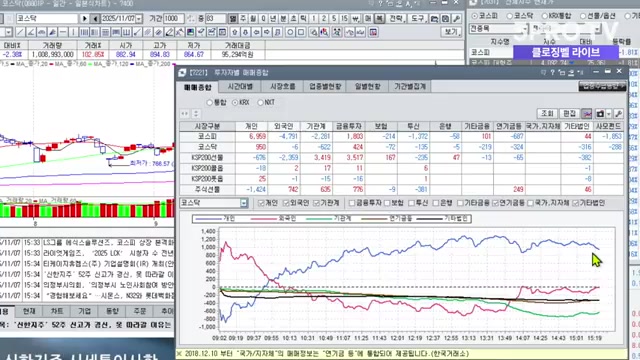Toggle the 연기금등 checkbox
Image resolution: width=640 pixels, height=360 pixels.
tap(496, 203)
